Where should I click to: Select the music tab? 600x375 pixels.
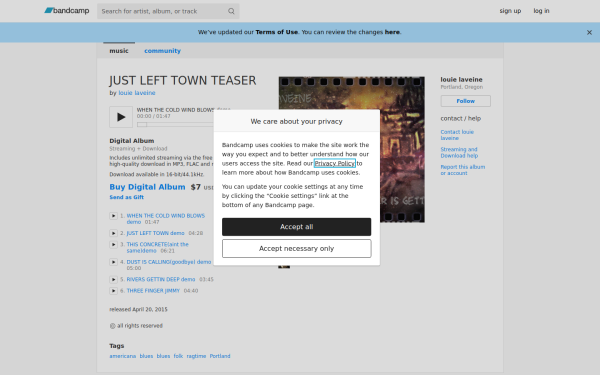[119, 51]
